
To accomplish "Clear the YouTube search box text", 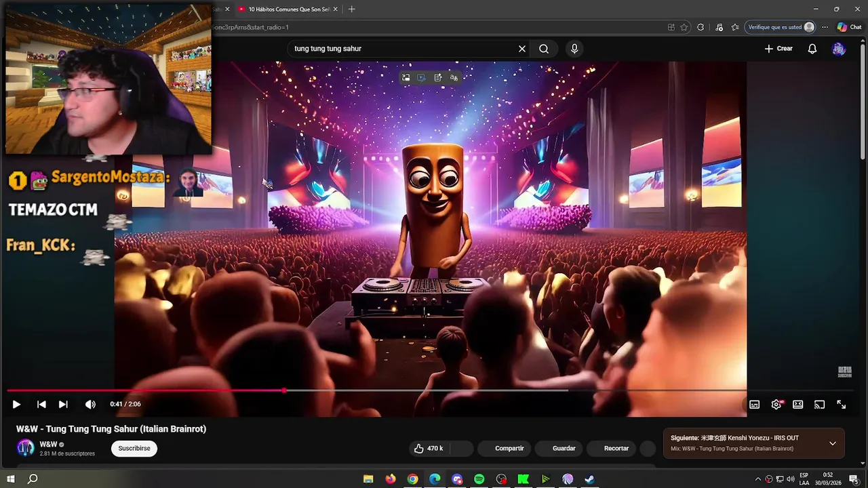I will click(x=522, y=49).
